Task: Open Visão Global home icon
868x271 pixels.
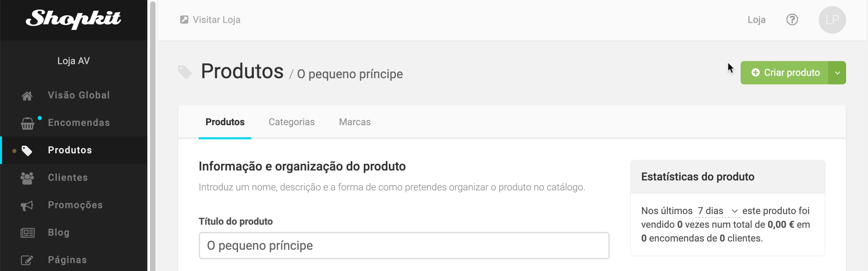Action: pos(27,96)
